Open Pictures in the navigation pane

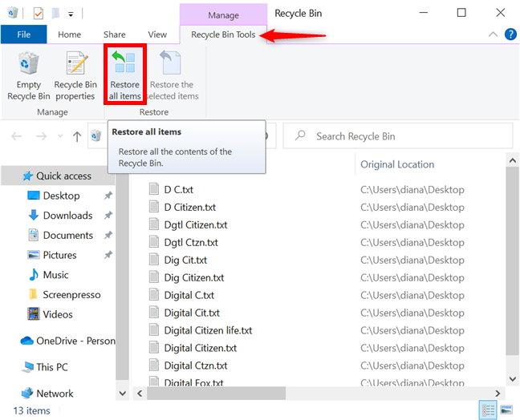tap(51, 255)
